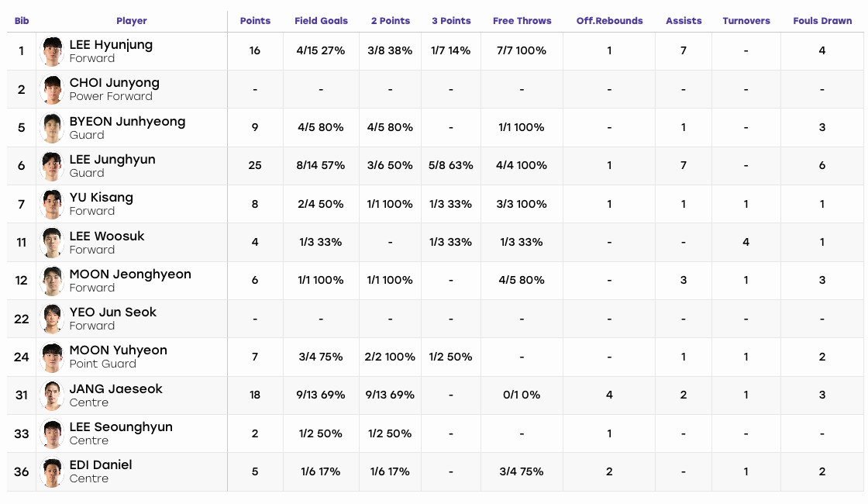Open LEE Junghyun's headshot thumbnail

click(x=52, y=166)
